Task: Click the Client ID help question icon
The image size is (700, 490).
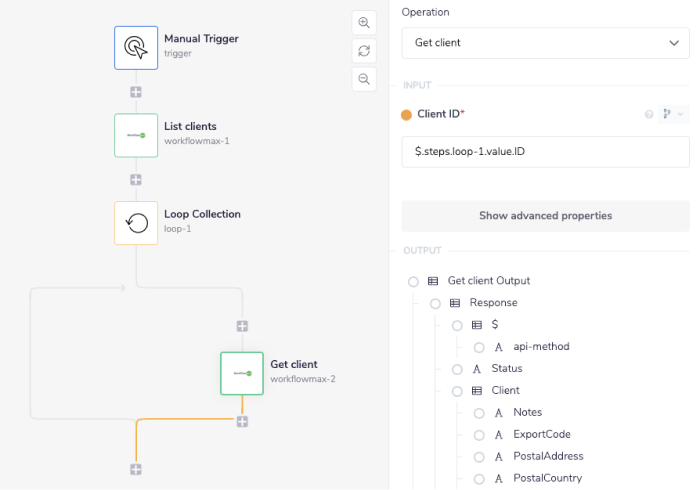Action: click(649, 115)
